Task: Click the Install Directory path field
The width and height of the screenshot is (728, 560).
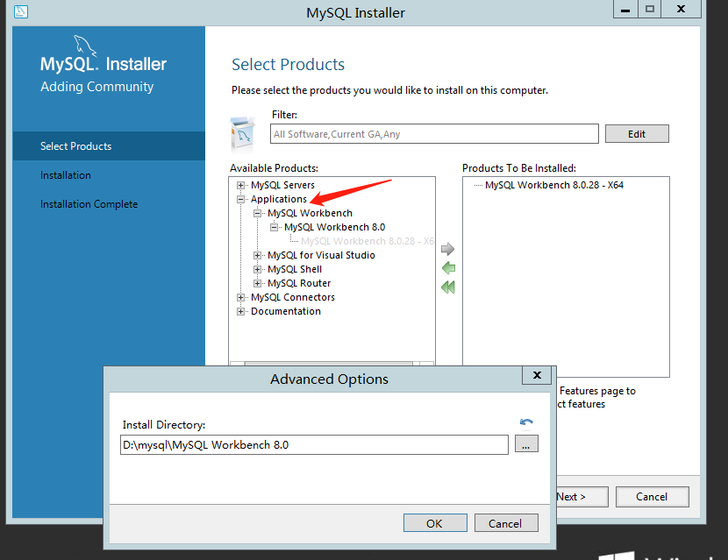Action: (x=314, y=445)
